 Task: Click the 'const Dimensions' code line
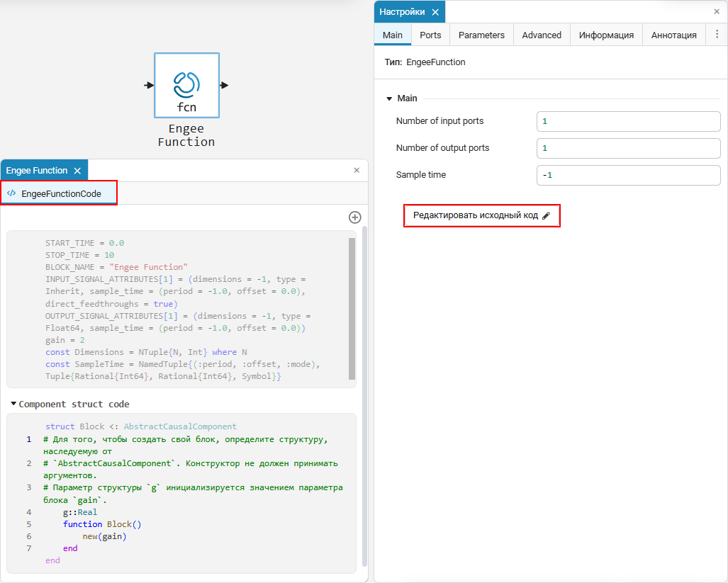(146, 352)
